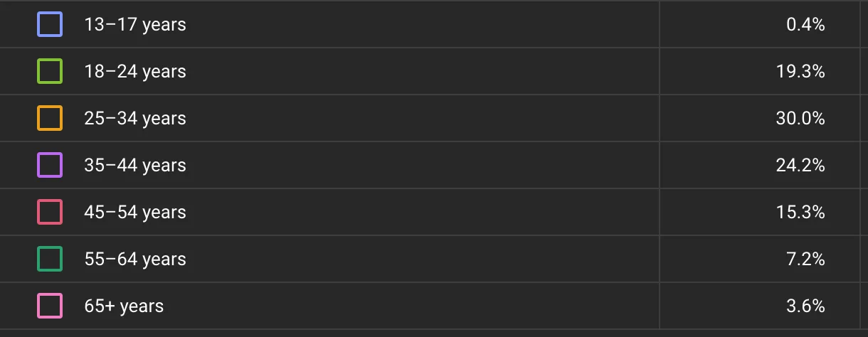Click the "65+ years" row label
The width and height of the screenshot is (868, 337).
124,306
